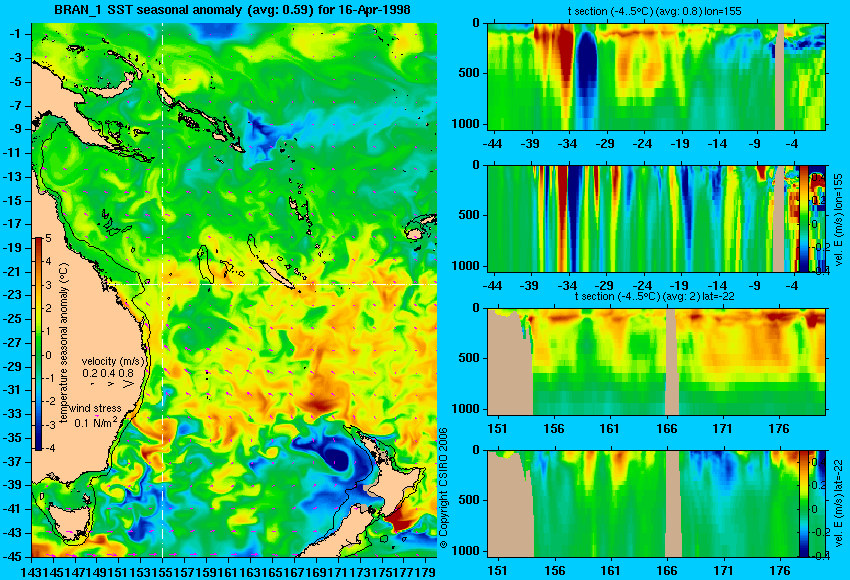This screenshot has height=580, width=850.
Task: Open the lon=155 temperature section plot
Action: [656, 76]
